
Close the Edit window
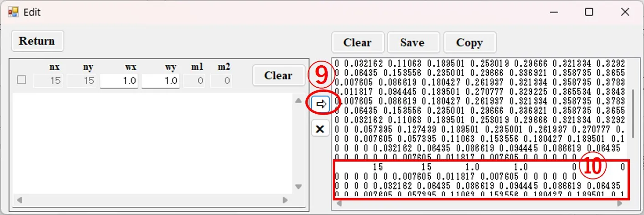625,12
